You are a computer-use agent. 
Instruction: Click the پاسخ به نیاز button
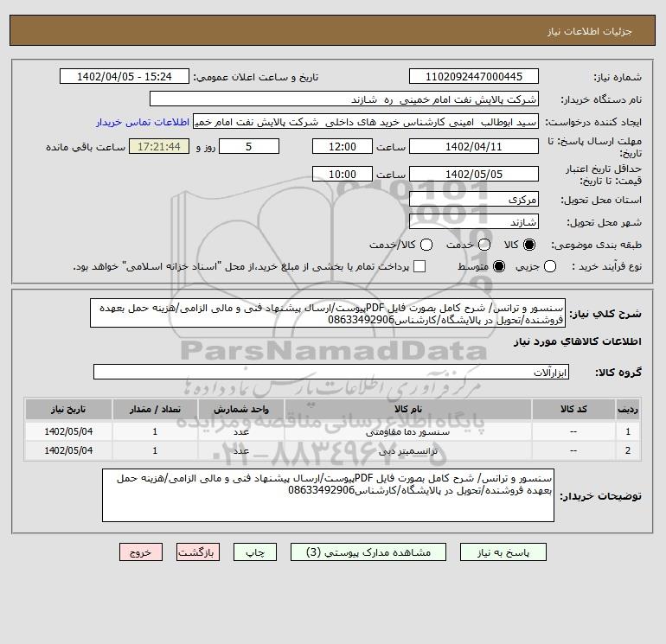503,552
